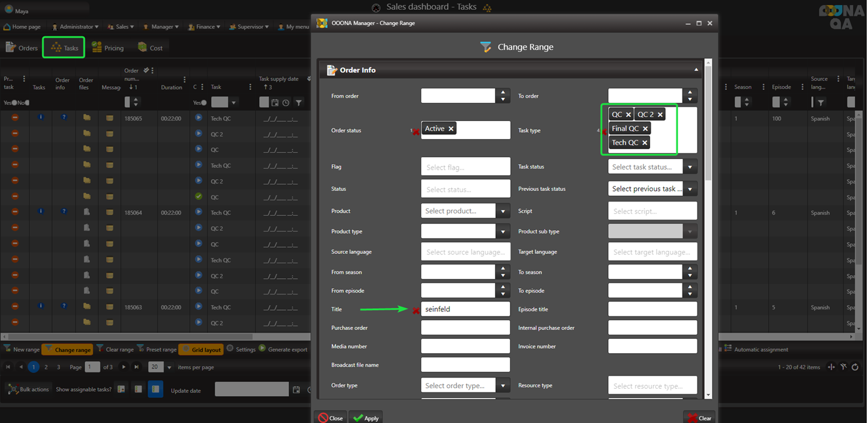Click the Generate export play icon

pos(262,349)
